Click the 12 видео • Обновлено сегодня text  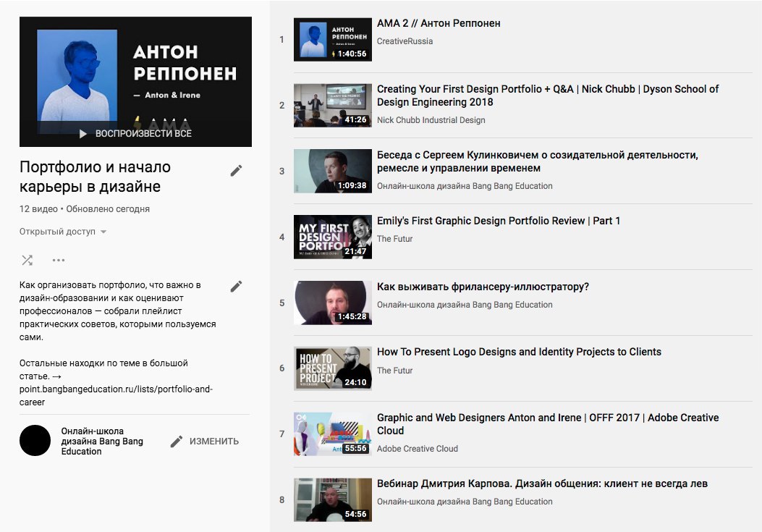[85, 209]
